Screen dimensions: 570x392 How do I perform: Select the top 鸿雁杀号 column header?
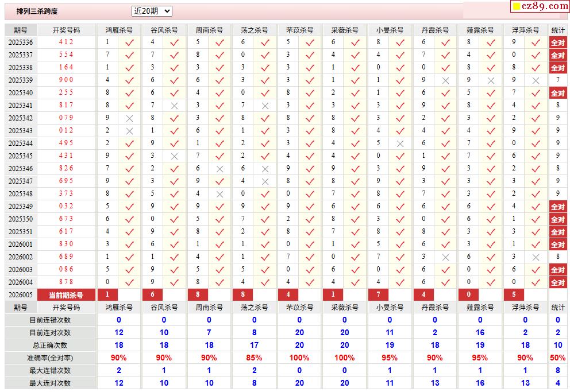(x=119, y=30)
